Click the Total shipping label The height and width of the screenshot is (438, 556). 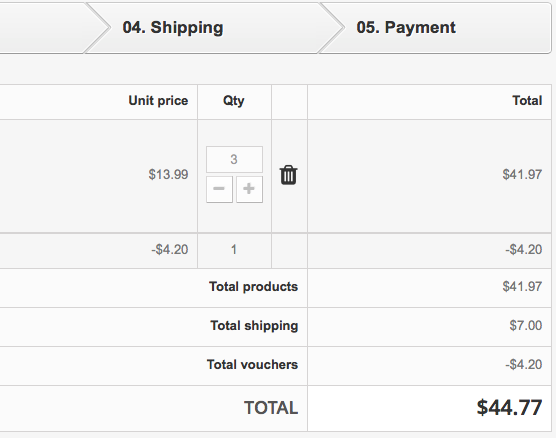(x=254, y=326)
